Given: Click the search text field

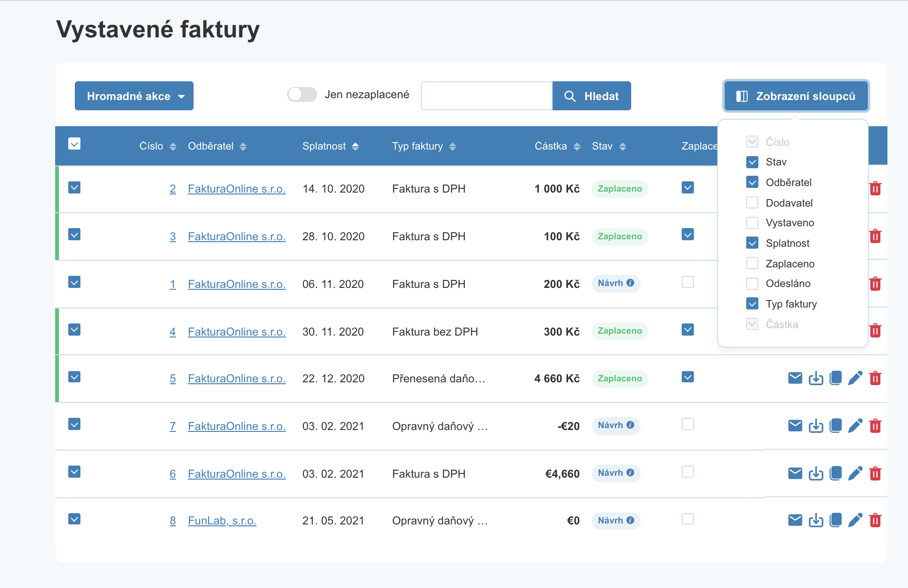Looking at the screenshot, I should [486, 96].
